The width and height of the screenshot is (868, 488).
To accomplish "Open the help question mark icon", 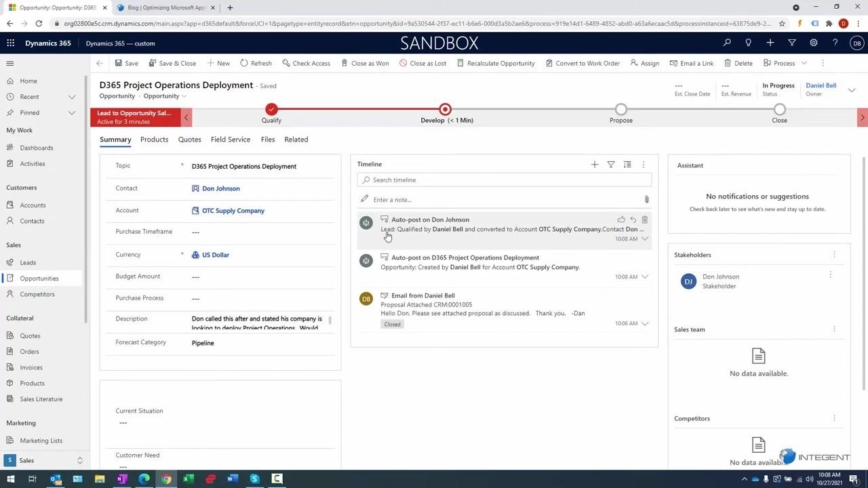I will click(835, 43).
